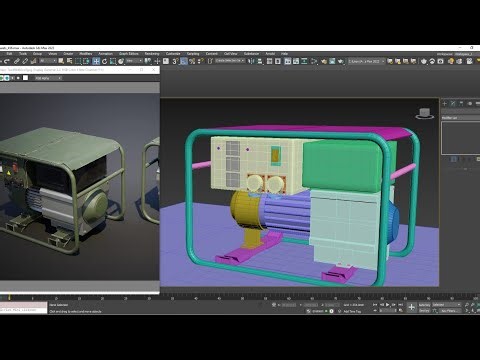The width and height of the screenshot is (480, 360).
Task: Activate the Select and Rotate tool
Action: (104, 61)
